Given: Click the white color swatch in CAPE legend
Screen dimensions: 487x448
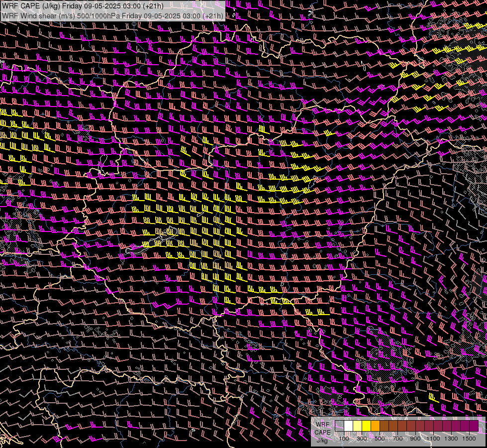Looking at the screenshot, I should click(x=349, y=426).
